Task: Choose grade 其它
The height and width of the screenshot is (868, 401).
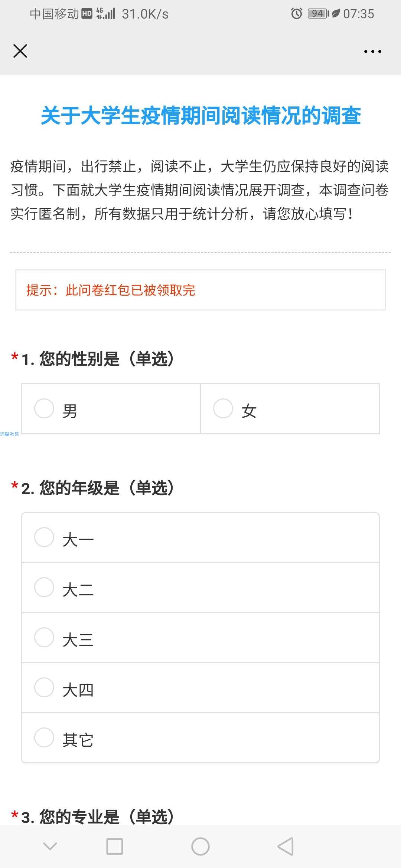Action: [200, 738]
